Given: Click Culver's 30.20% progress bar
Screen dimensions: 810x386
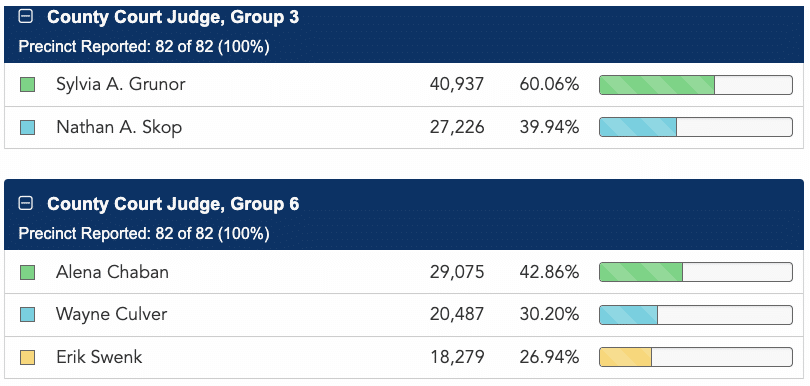Looking at the screenshot, I should [696, 315].
